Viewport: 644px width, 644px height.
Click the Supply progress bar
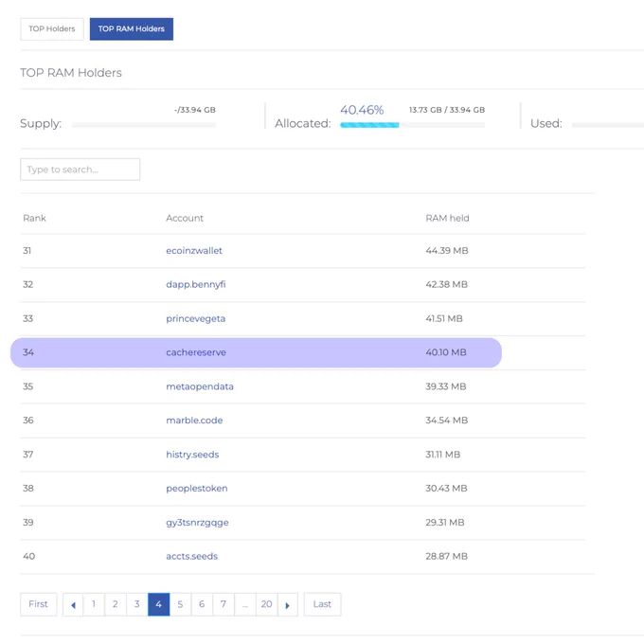point(144,125)
